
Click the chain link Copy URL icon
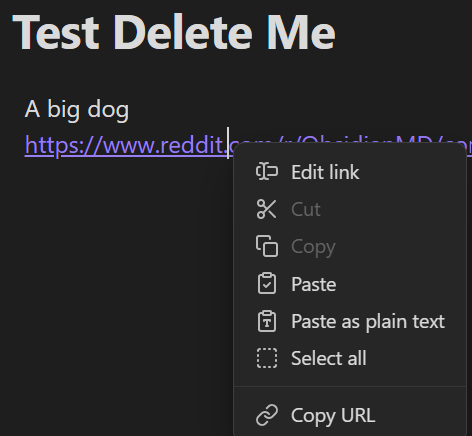pos(267,415)
